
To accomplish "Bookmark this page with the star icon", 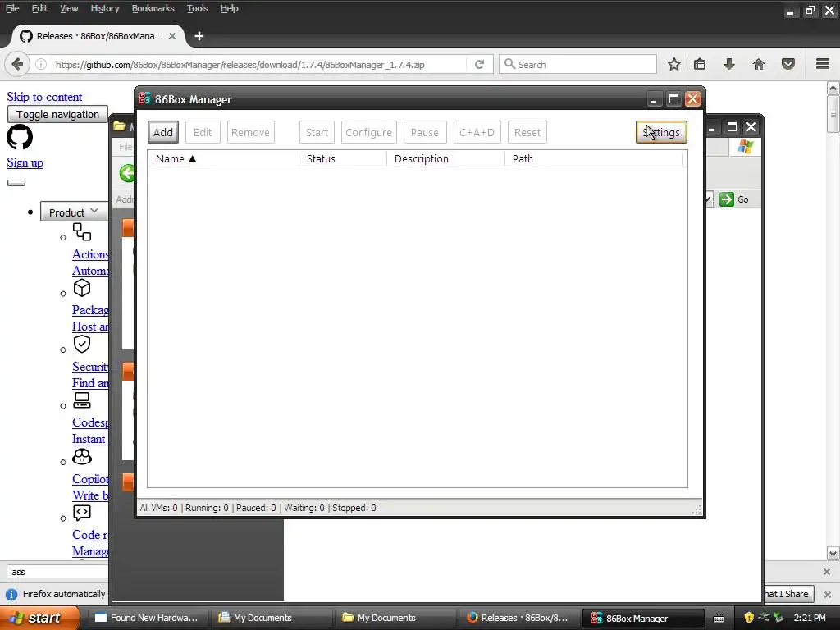I will point(674,64).
